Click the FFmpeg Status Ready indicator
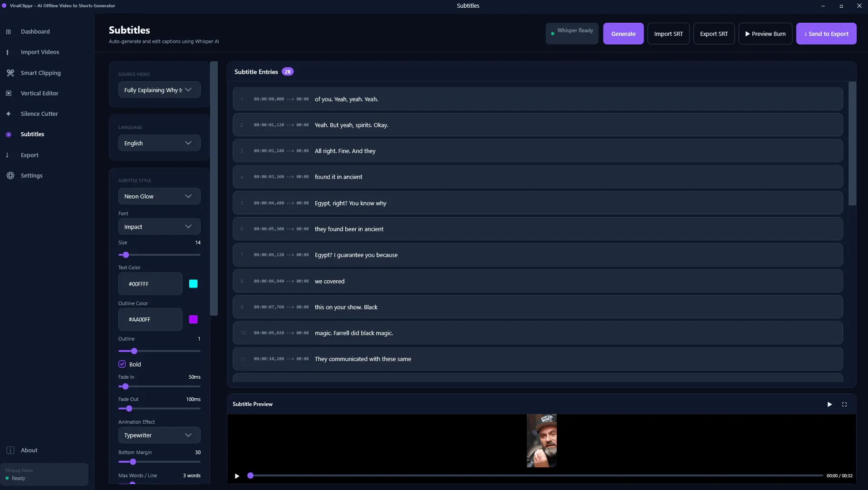The height and width of the screenshot is (490, 868). (x=44, y=475)
